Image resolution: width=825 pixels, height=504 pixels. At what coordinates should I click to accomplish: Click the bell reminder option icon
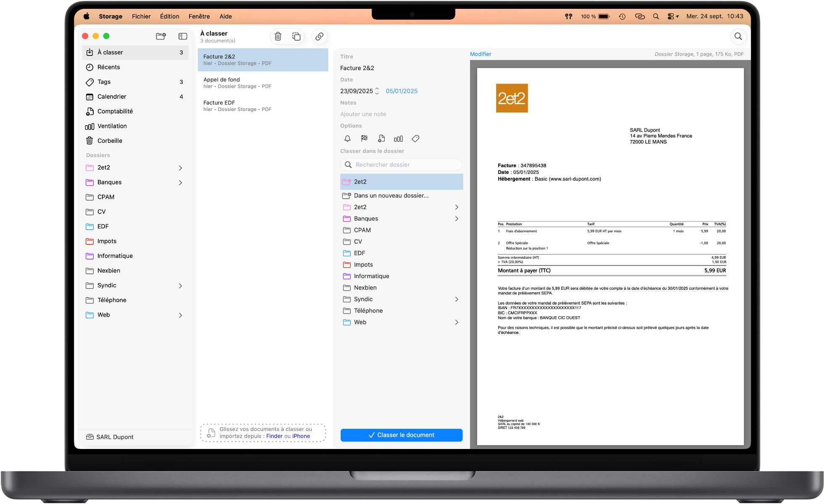pos(347,139)
